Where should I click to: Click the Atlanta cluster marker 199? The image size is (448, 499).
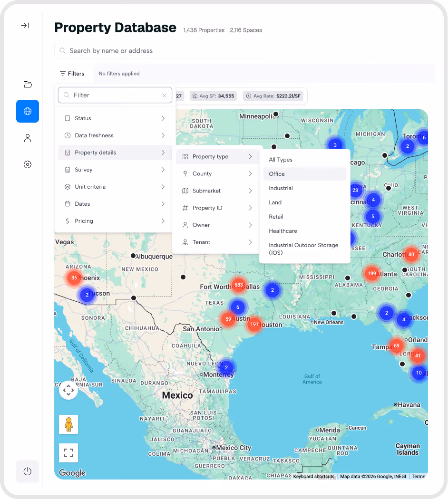pos(372,273)
